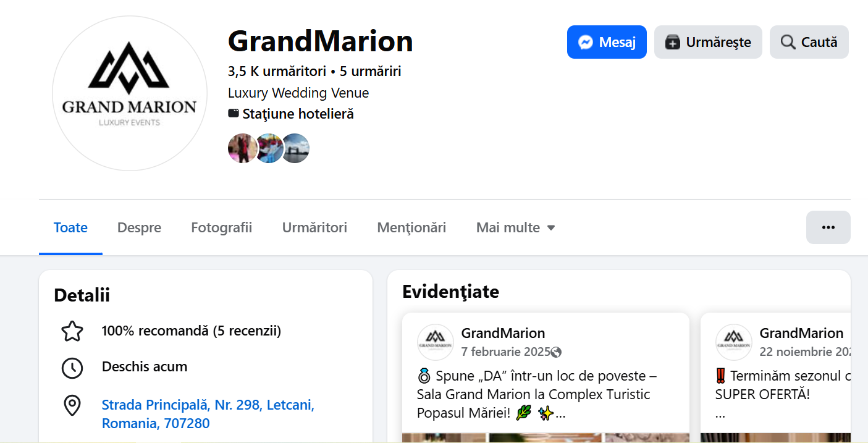
Task: Switch to the Toate tab
Action: (70, 227)
